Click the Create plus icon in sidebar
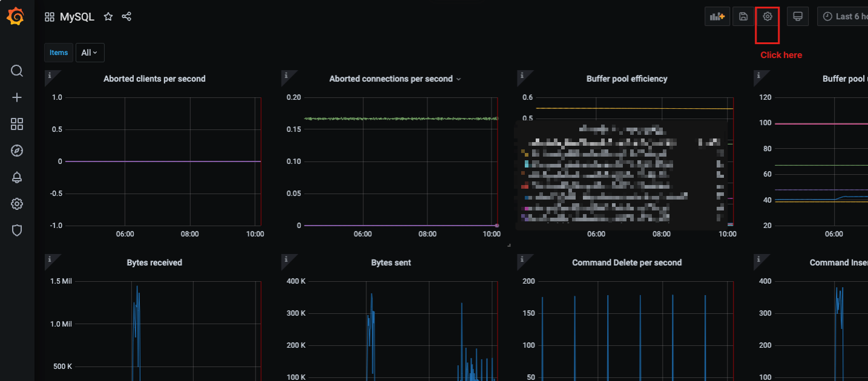This screenshot has width=868, height=381. [x=17, y=97]
